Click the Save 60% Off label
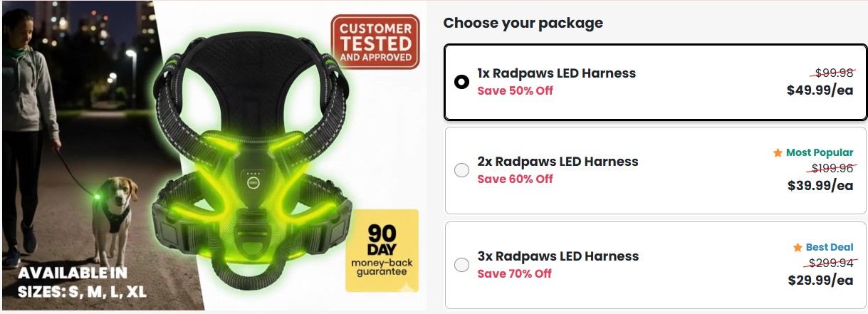 click(515, 179)
